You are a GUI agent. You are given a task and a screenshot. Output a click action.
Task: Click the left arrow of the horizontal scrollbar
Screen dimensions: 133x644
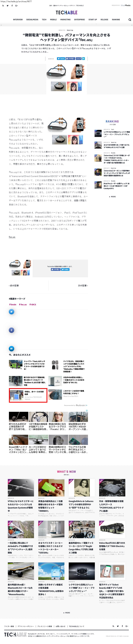tap(1, 25)
